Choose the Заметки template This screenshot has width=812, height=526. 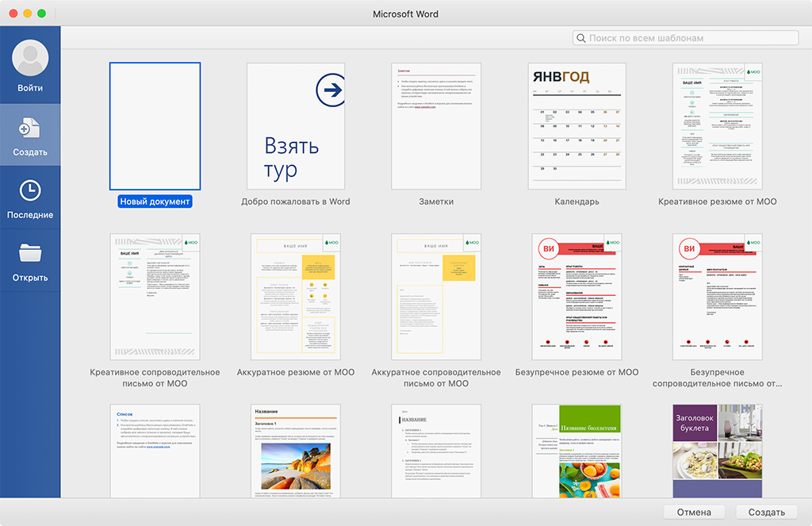tap(436, 126)
